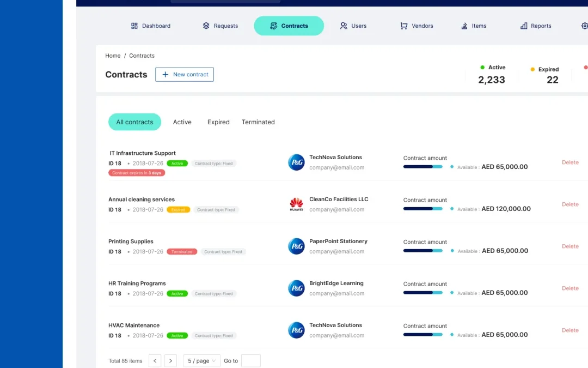Click the Expired status badge on Annual cleaning
This screenshot has width=588, height=368.
(179, 210)
